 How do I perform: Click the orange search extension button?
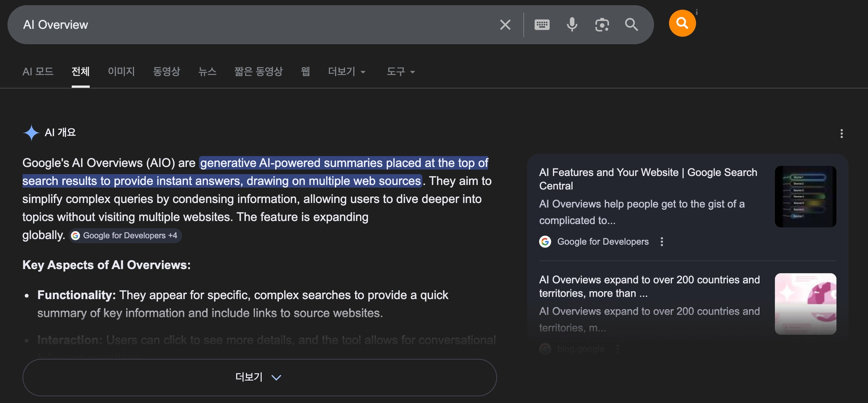682,23
